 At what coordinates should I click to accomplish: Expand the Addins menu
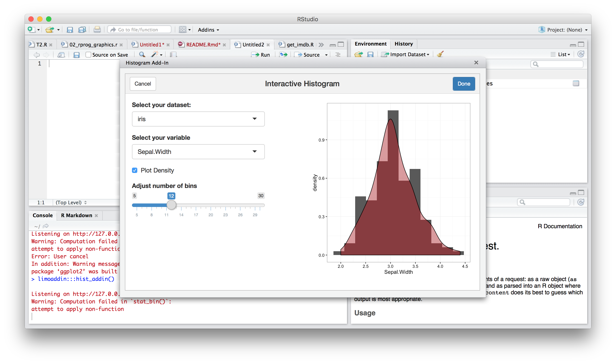208,30
